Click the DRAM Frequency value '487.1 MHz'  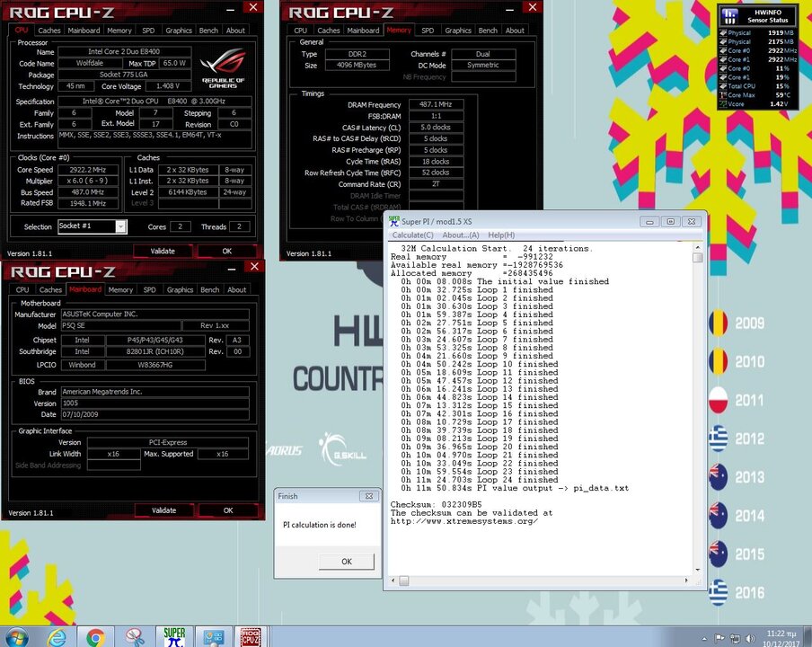tap(436, 104)
